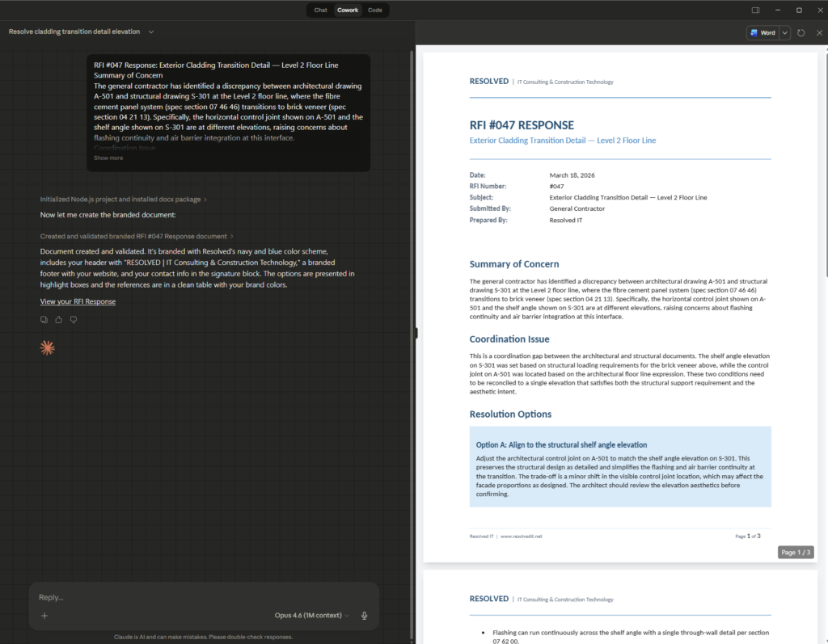
Task: Open the Opus 4.6 model selector dropdown
Action: pyautogui.click(x=311, y=616)
